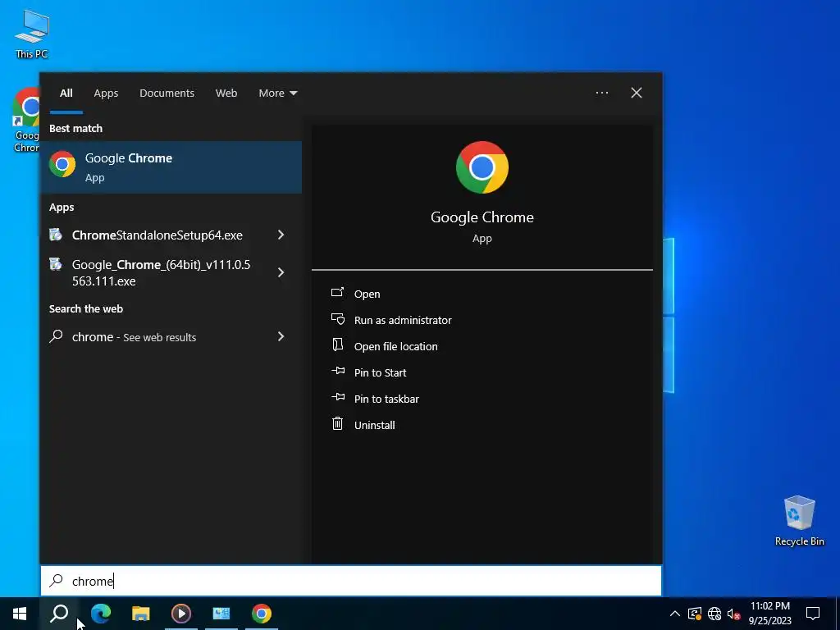
Task: Click the ChromeStandaloneSetup64.exe filename
Action: 157,235
